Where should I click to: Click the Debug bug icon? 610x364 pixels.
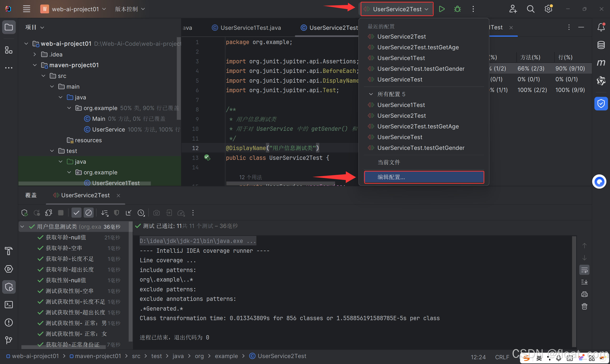pos(457,9)
